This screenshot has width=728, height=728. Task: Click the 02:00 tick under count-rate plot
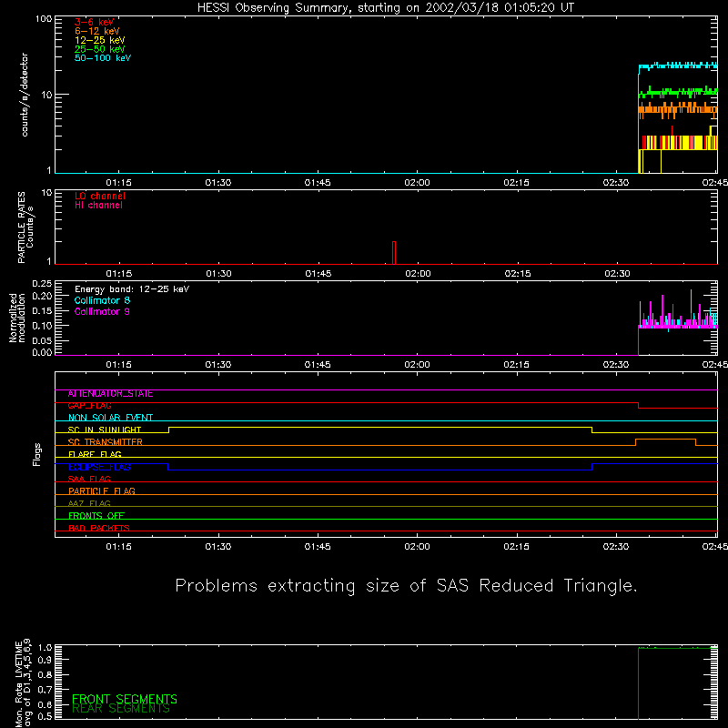pos(417,183)
